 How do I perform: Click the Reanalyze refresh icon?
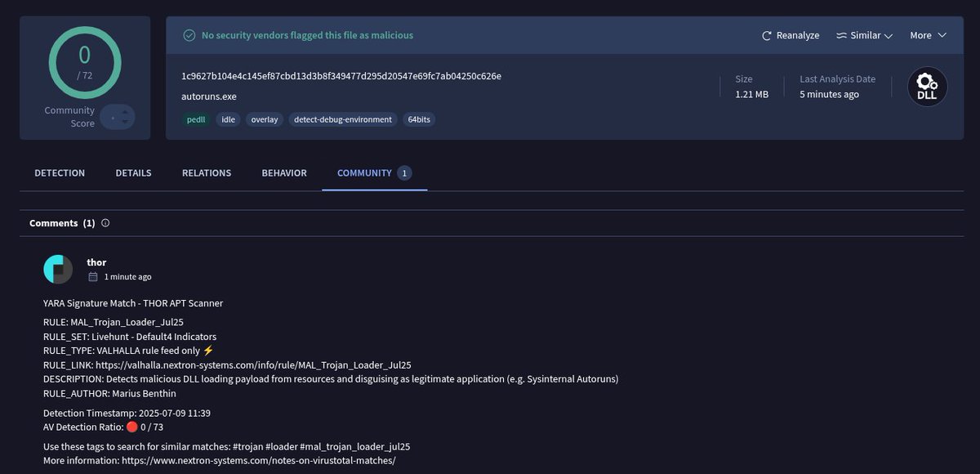tap(766, 35)
